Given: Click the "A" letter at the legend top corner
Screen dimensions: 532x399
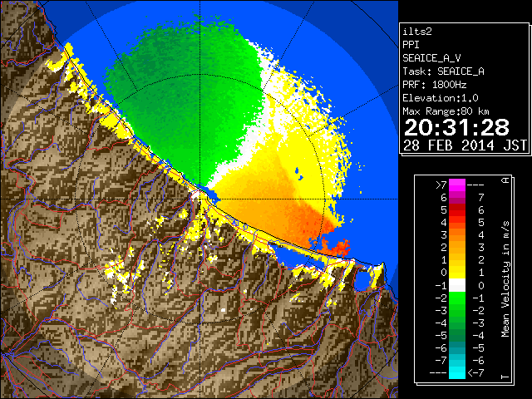Looking at the screenshot, I should [505, 180].
